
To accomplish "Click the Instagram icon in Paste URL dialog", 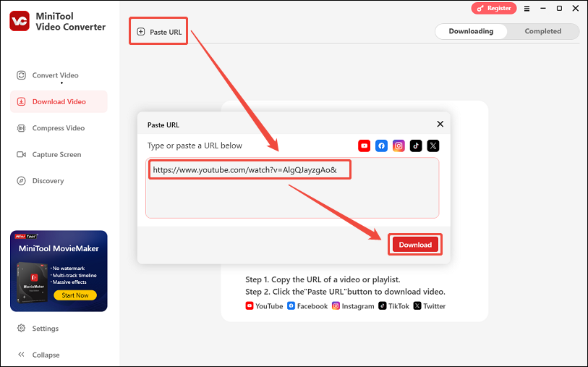I will click(399, 145).
